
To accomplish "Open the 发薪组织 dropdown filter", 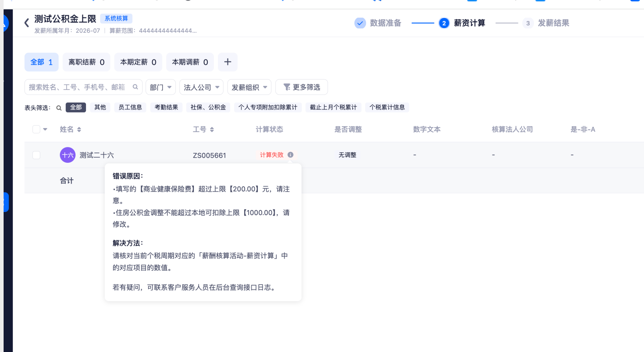I will pyautogui.click(x=249, y=87).
